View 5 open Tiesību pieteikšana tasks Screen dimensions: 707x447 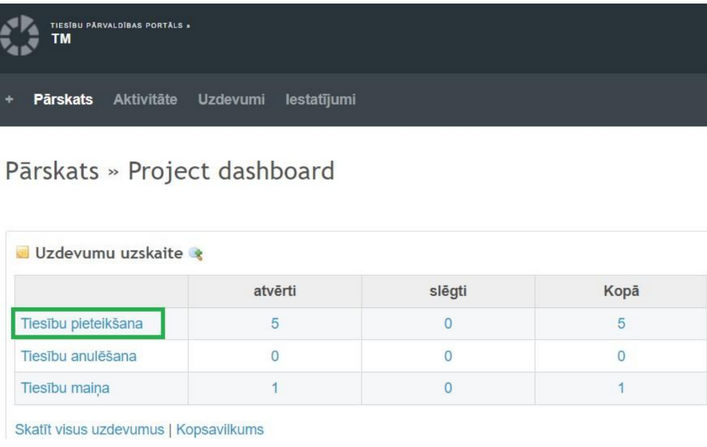point(275,324)
